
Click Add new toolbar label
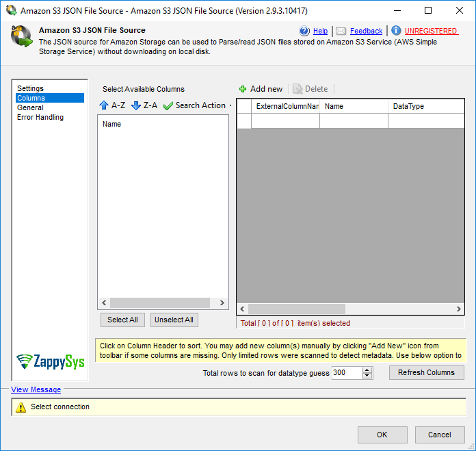[266, 89]
